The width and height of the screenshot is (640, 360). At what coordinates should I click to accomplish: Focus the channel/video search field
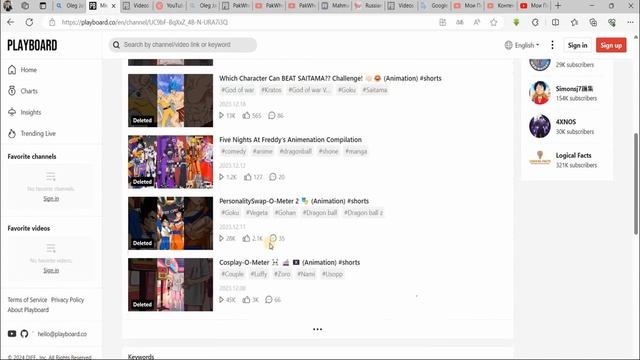pos(183,45)
